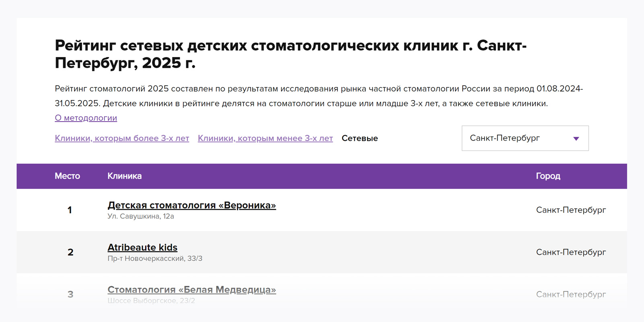Open the Atribeaute kids clinic link
The height and width of the screenshot is (322, 644).
point(142,247)
